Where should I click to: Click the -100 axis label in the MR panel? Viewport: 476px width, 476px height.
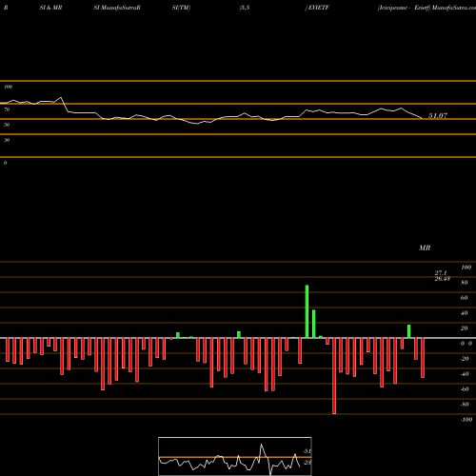click(466, 420)
